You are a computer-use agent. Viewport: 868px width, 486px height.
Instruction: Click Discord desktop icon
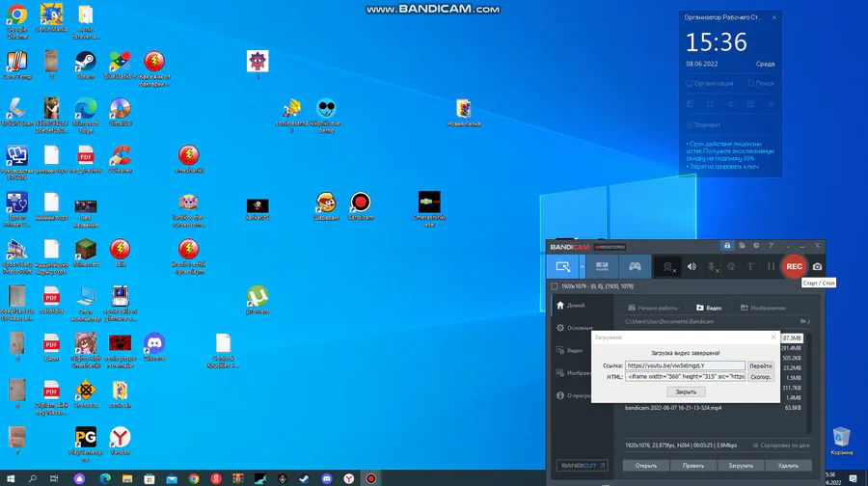pyautogui.click(x=154, y=347)
